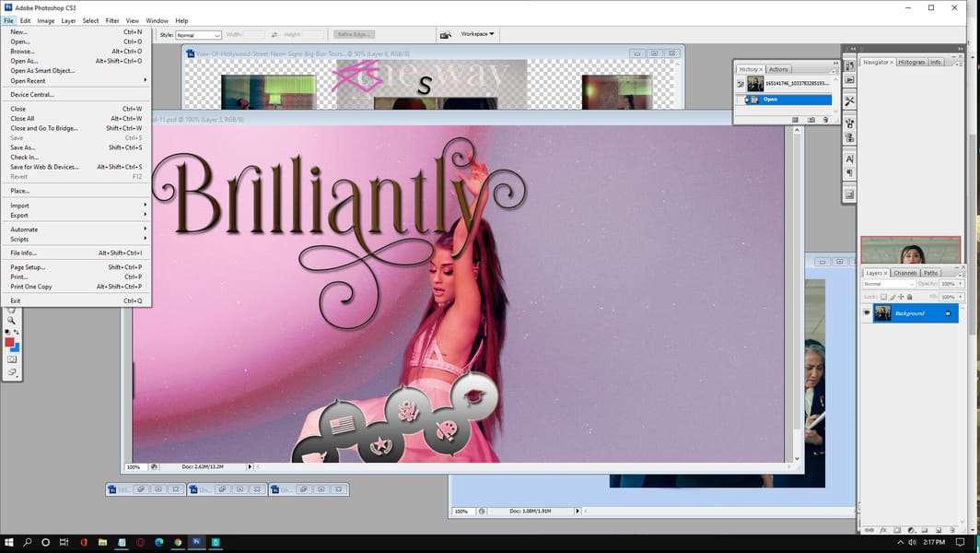Expand the Scripts submenu
Image resolution: width=980 pixels, height=553 pixels.
[75, 239]
